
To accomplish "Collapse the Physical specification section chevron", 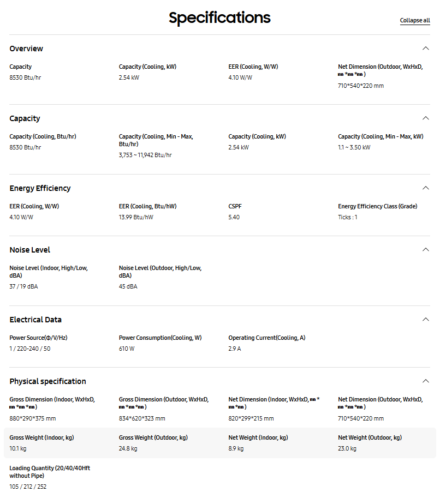I will click(x=426, y=381).
